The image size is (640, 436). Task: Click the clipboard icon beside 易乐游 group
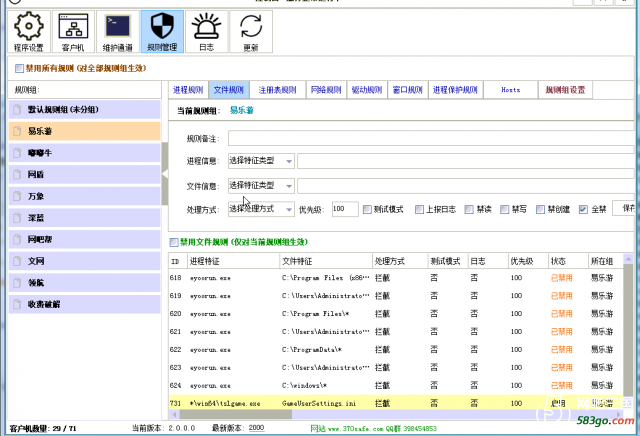tap(17, 131)
